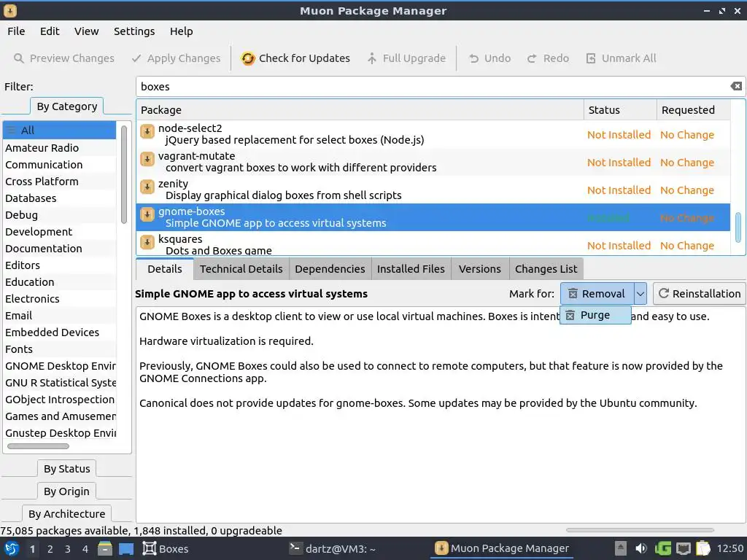Screen dimensions: 747x560
Task: Select the All category
Action: [x=60, y=130]
